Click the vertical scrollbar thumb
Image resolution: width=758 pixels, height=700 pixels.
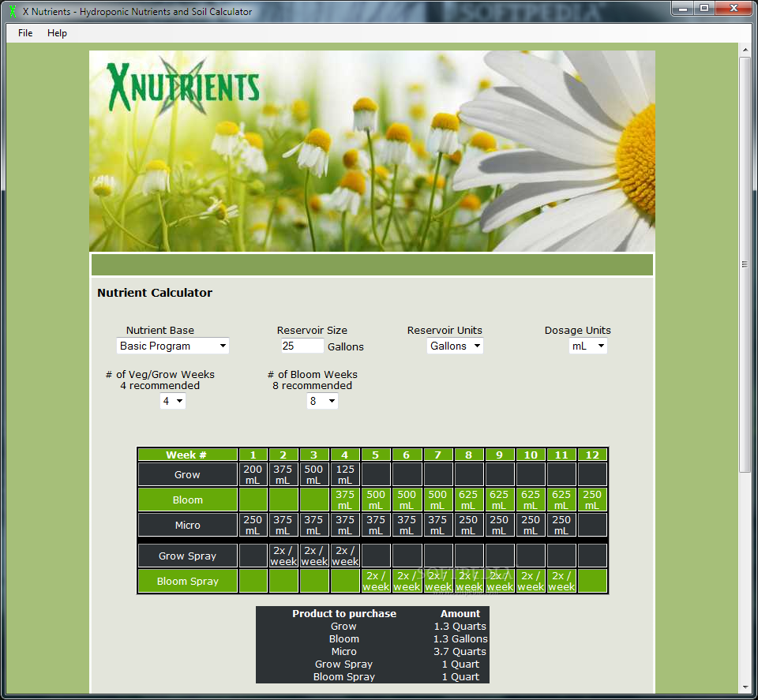(745, 264)
